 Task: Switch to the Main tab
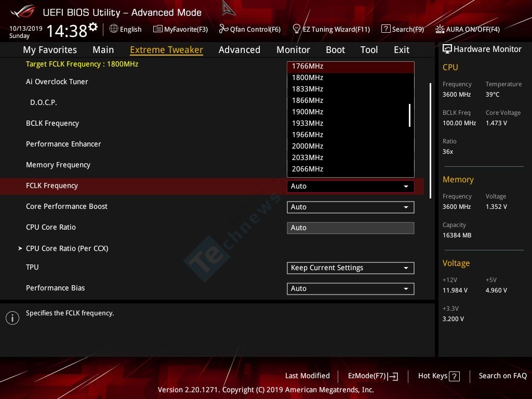103,50
